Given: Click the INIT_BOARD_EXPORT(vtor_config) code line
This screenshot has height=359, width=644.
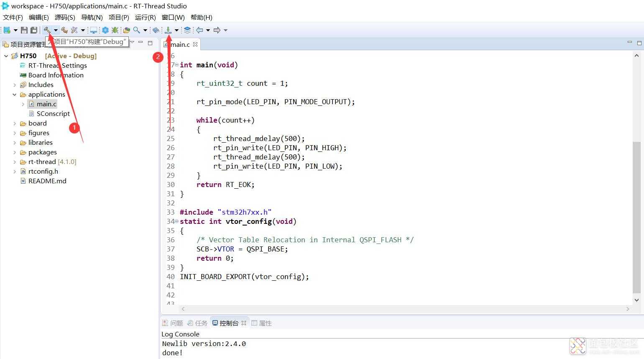Looking at the screenshot, I should point(244,277).
